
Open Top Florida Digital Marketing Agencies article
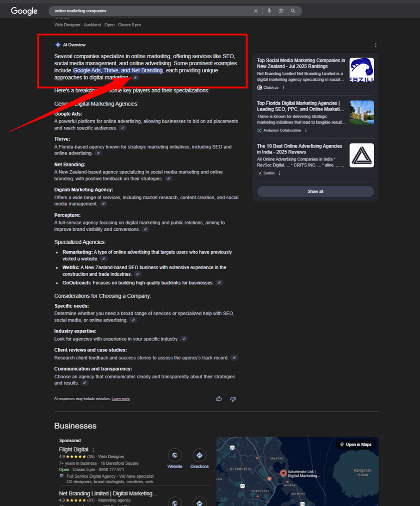coord(300,106)
